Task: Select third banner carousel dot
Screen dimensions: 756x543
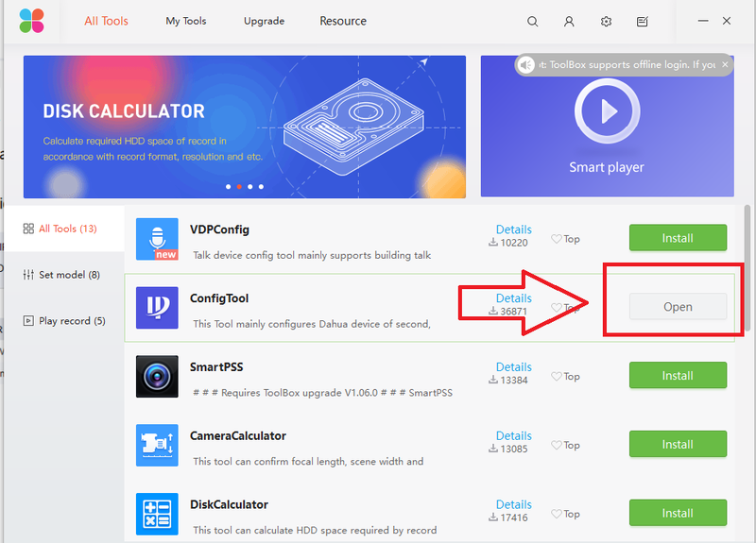Action: pos(250,186)
